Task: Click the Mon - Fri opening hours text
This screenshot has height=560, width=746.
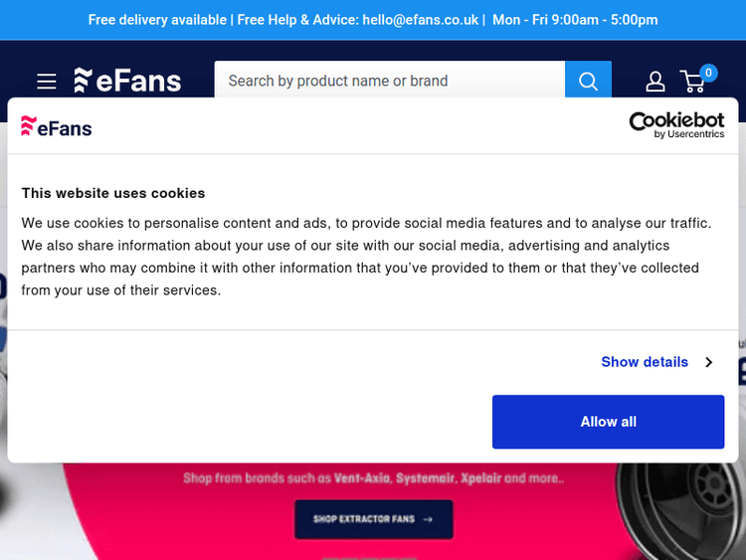Action: [575, 20]
